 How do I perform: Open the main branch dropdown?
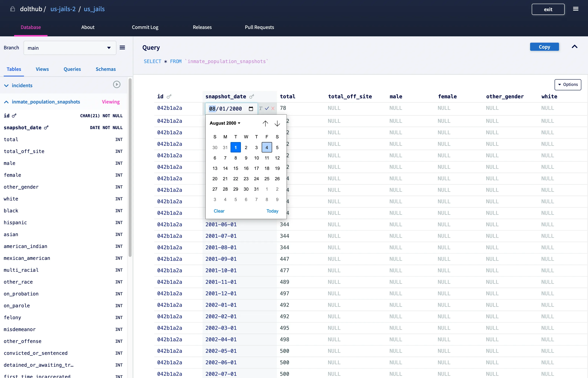(x=70, y=48)
